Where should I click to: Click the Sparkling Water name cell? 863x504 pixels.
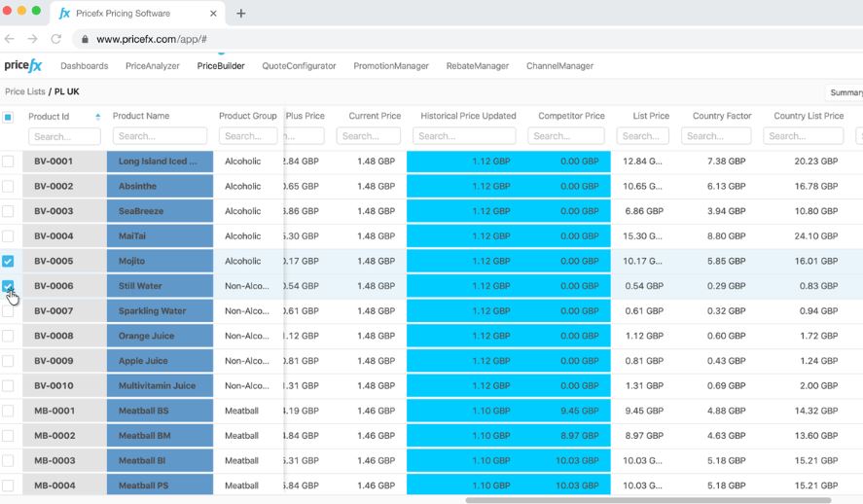point(160,311)
